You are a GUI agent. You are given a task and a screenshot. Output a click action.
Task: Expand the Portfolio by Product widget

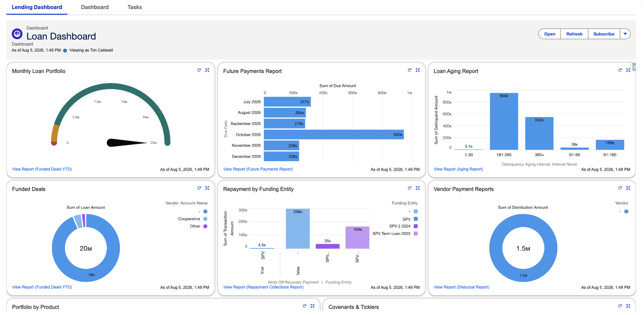[313, 306]
